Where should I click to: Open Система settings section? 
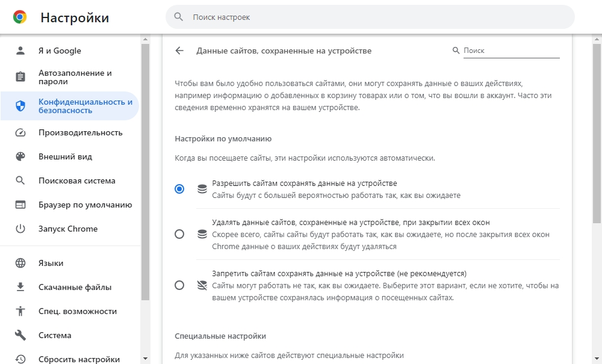click(69, 335)
